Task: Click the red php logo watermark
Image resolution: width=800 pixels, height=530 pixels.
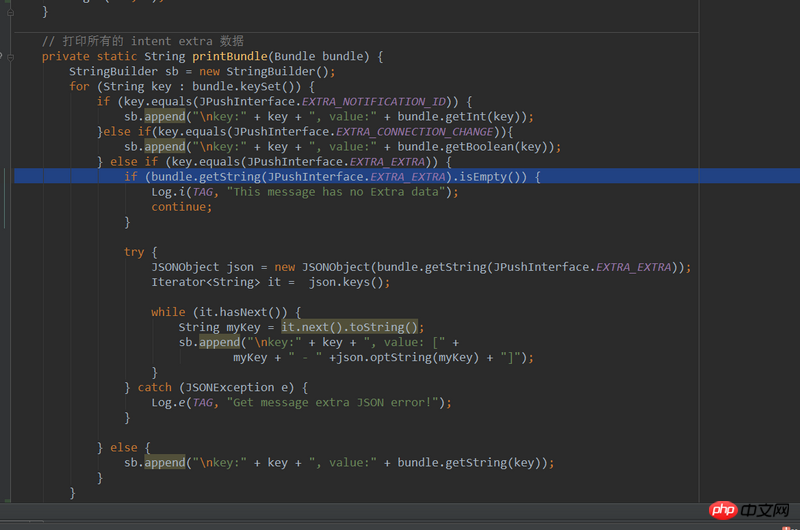Action: point(724,511)
